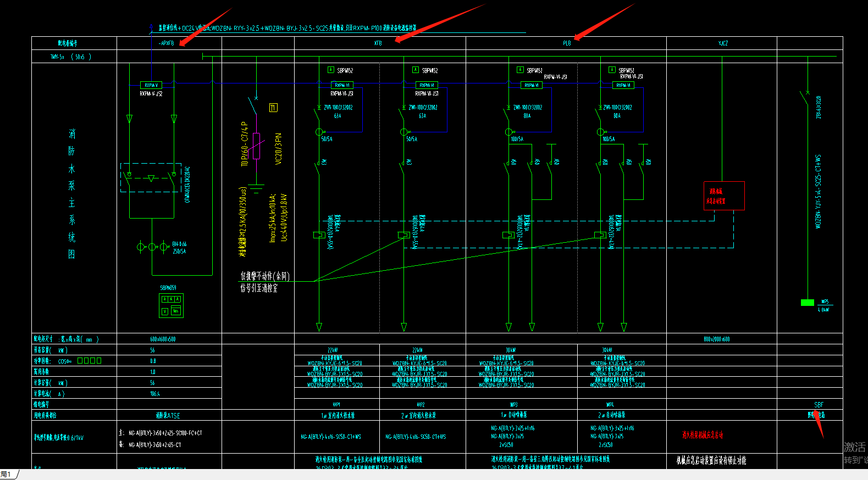Screen dimensions: 868x480
Task: Select the yellow Uc:440 V;Up:1.8 kV text
Action: [x=284, y=217]
